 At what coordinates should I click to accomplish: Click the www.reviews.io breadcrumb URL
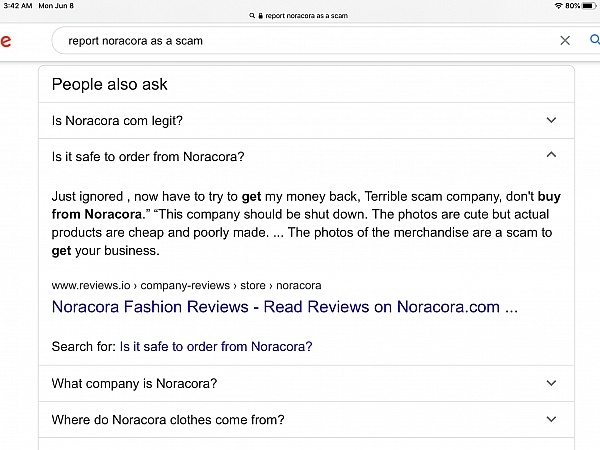coord(186,285)
